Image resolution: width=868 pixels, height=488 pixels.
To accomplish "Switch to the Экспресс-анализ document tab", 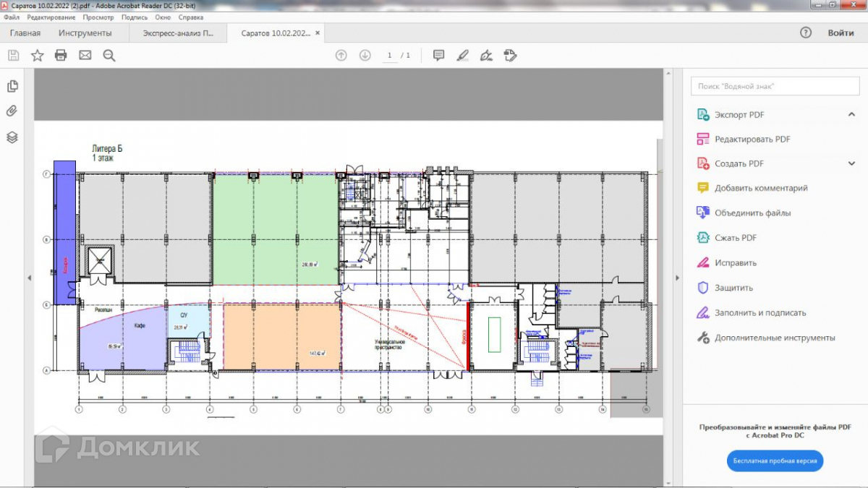I will [x=178, y=33].
